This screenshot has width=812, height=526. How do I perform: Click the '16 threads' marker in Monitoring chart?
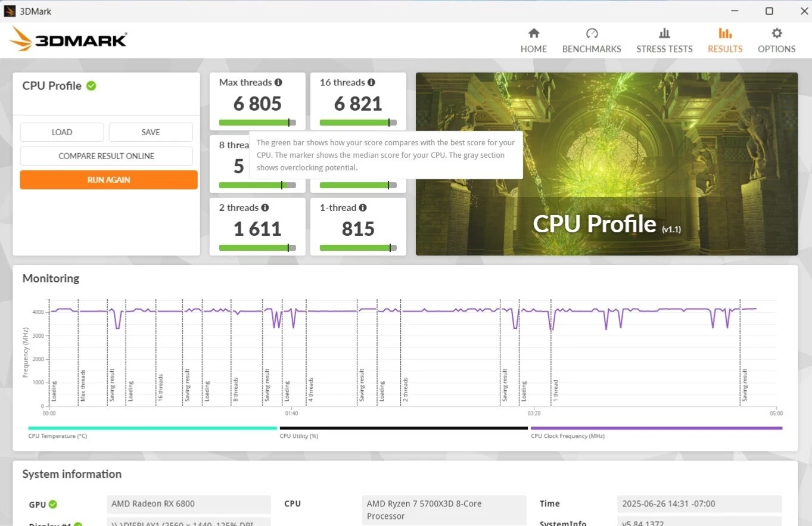(x=160, y=387)
